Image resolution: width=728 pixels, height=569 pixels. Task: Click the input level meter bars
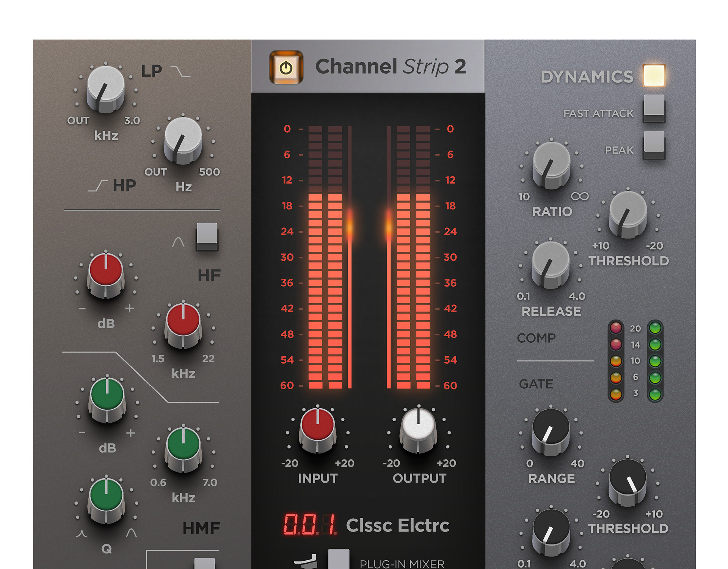[325, 257]
